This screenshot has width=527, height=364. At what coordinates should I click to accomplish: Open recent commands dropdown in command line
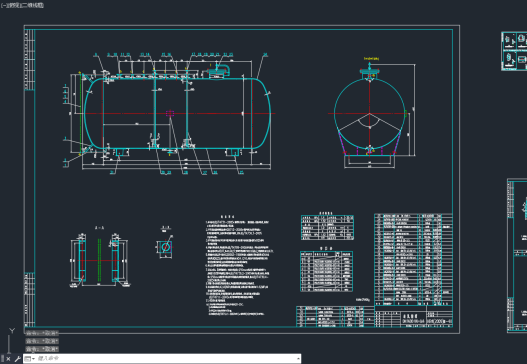30,359
